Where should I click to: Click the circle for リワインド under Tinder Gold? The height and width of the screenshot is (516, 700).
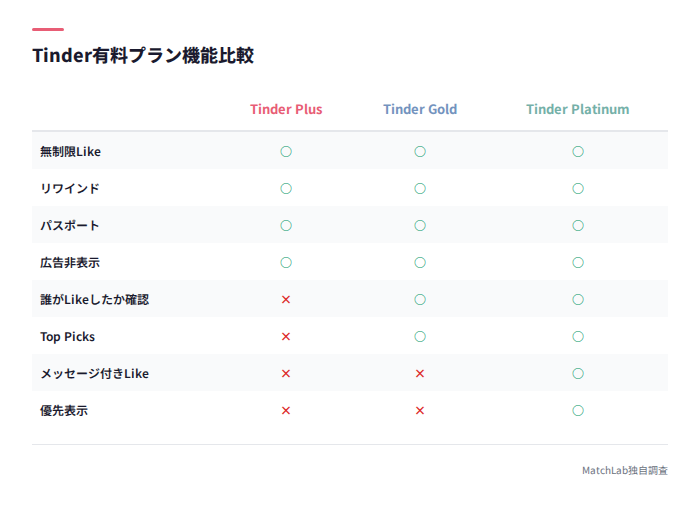[420, 189]
